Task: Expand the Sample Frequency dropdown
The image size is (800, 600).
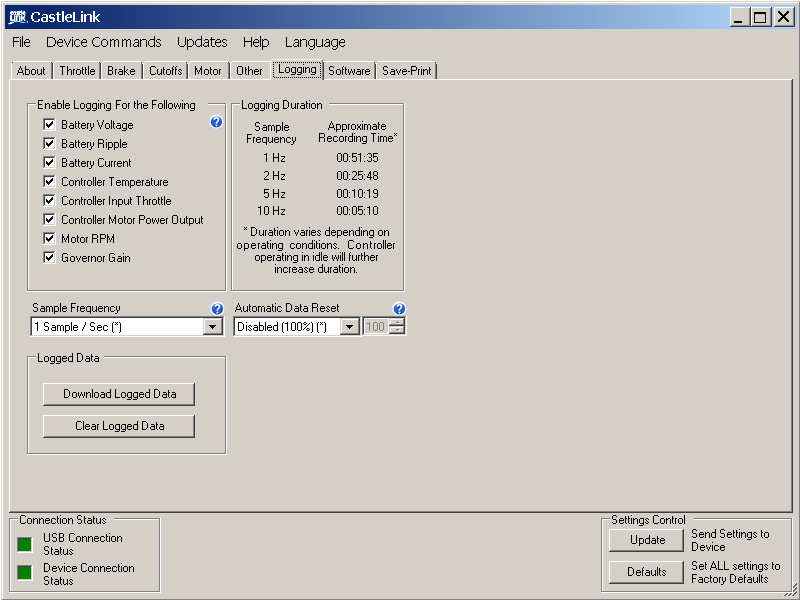Action: click(x=213, y=327)
